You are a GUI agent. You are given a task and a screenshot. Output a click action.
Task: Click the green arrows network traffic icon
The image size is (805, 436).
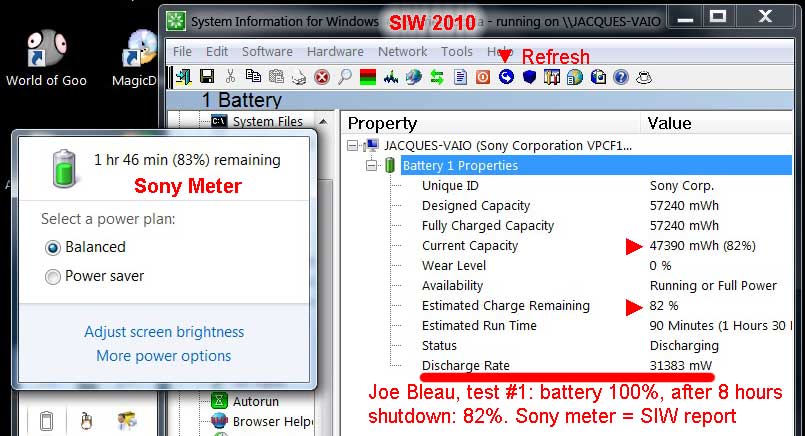point(437,78)
